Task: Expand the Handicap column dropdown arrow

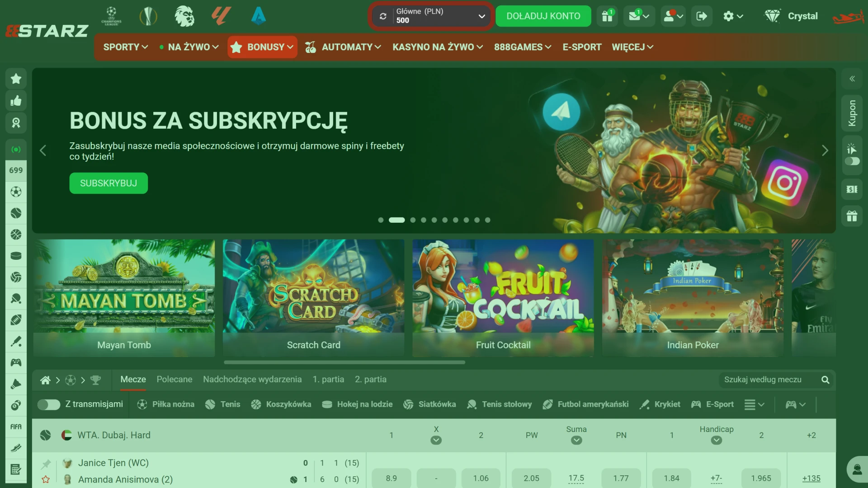Action: pos(716,440)
